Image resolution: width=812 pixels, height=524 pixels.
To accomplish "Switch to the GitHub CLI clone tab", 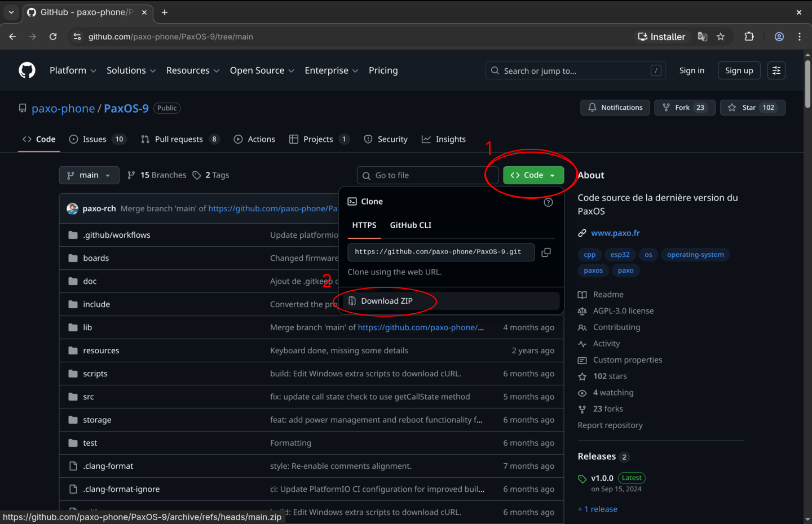I will (411, 225).
